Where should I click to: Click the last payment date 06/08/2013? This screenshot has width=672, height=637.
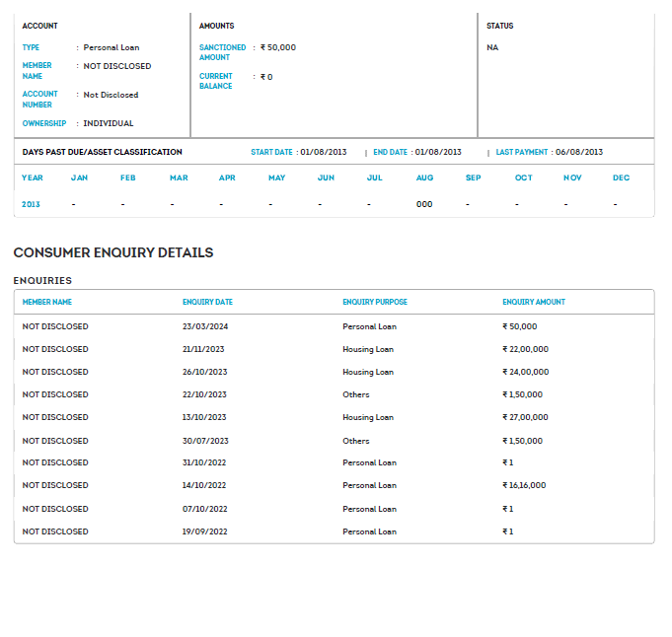click(579, 152)
